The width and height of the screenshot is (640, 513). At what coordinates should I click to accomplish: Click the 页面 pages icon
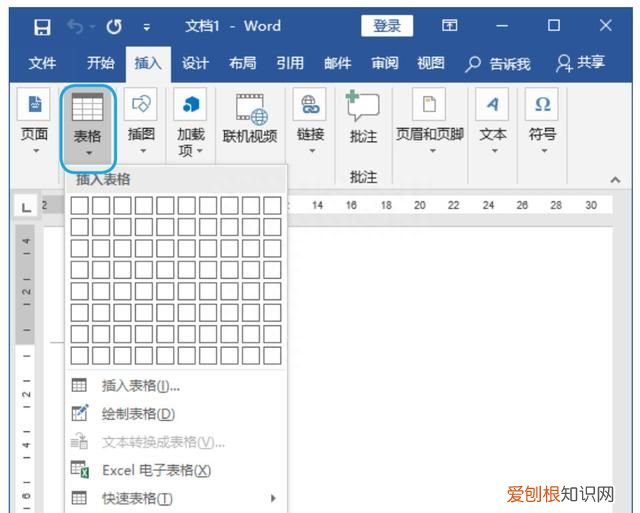[34, 104]
